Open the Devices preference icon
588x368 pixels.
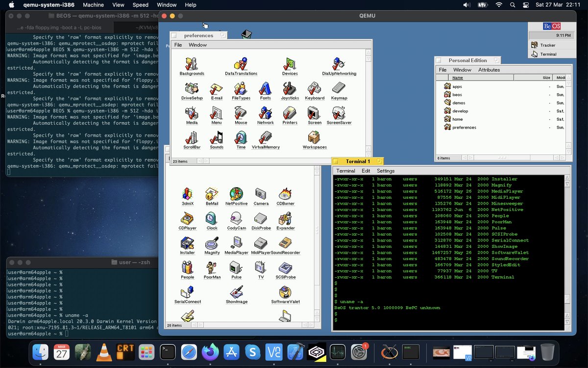(290, 64)
